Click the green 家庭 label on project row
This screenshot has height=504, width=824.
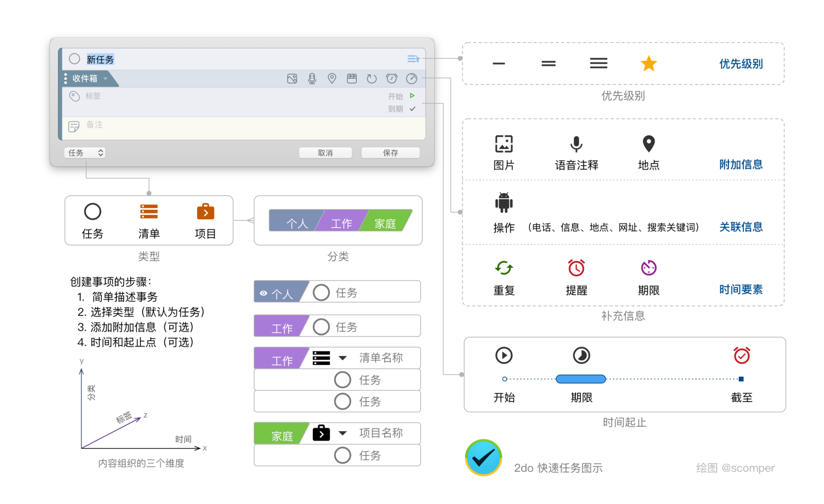point(281,433)
